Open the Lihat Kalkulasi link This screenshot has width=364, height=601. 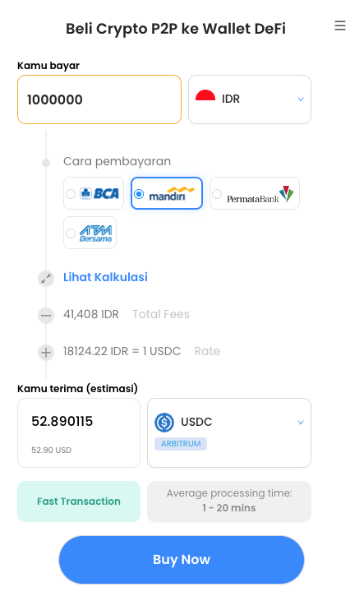tap(105, 277)
